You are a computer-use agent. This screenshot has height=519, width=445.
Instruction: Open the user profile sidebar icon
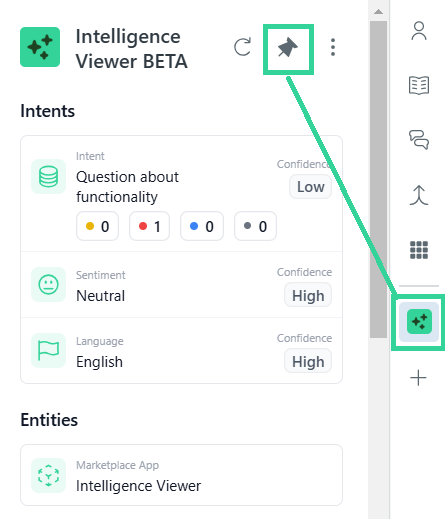419,31
